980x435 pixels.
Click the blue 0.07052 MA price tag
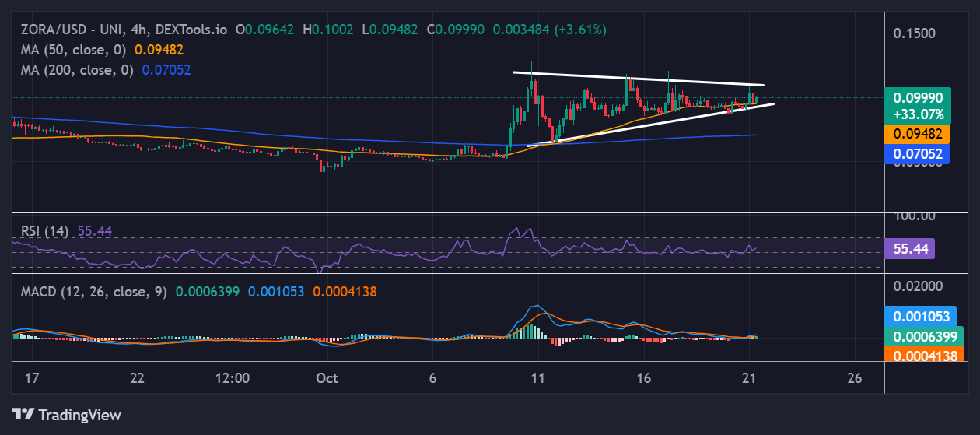click(x=918, y=154)
